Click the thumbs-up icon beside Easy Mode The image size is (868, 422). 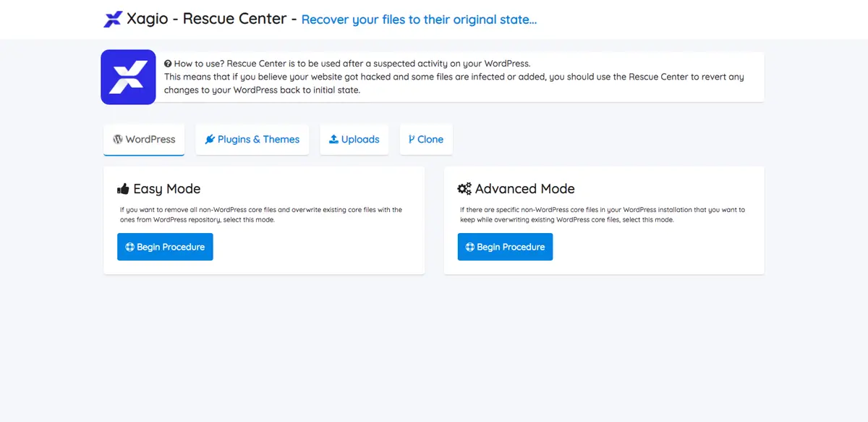click(123, 189)
